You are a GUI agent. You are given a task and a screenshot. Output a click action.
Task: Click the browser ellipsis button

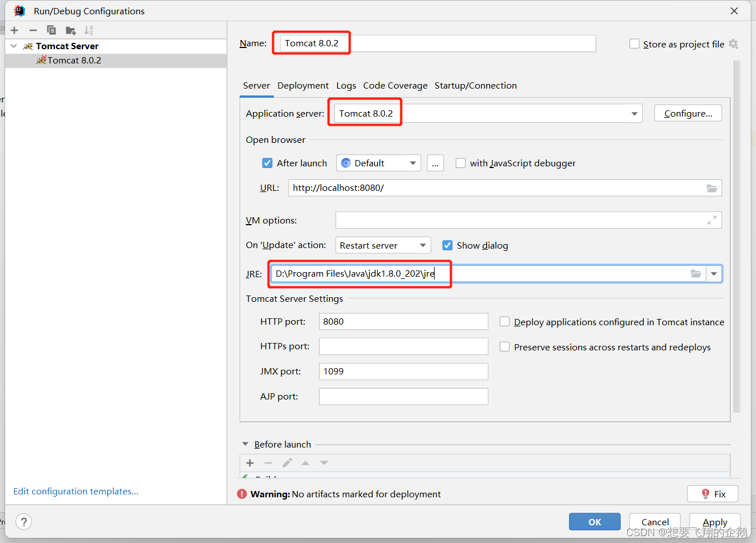click(x=435, y=163)
